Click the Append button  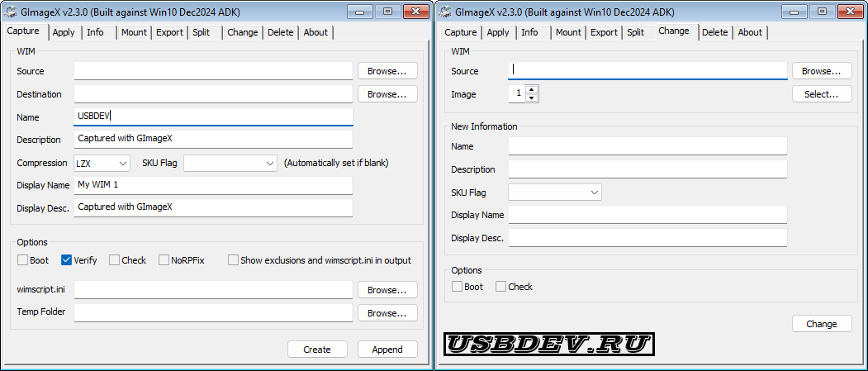pyautogui.click(x=387, y=350)
